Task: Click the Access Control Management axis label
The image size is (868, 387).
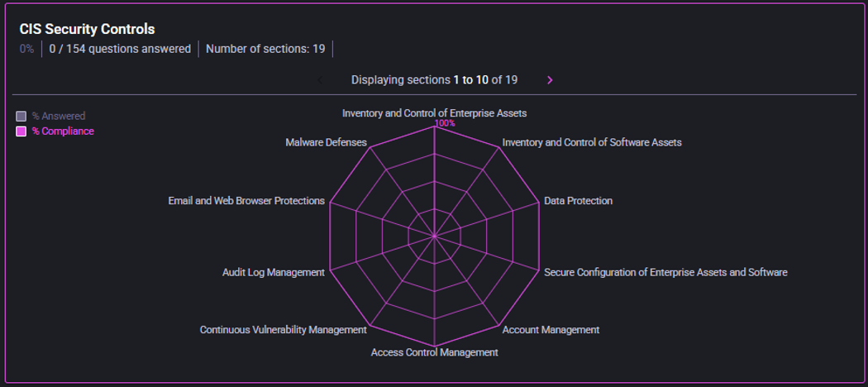Action: tap(435, 352)
